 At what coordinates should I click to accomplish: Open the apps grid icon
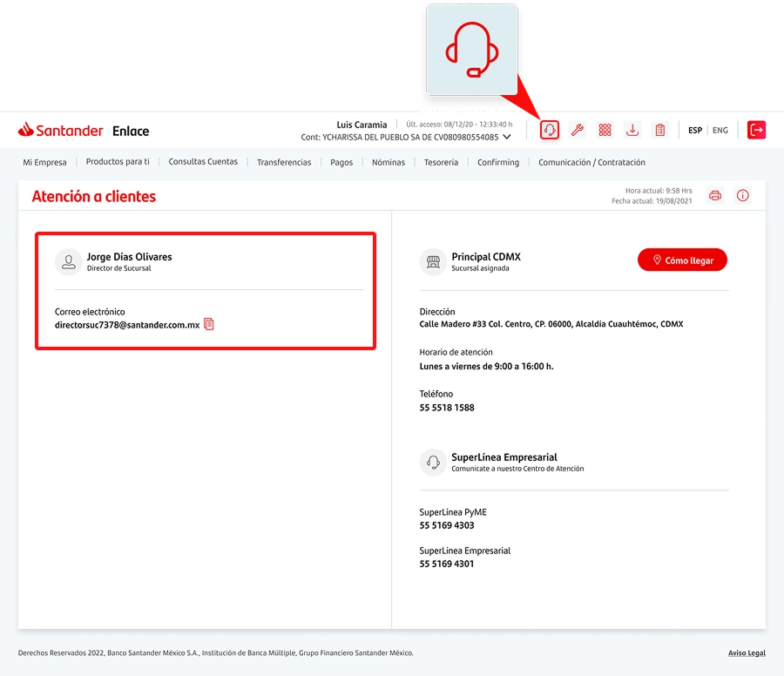(605, 130)
